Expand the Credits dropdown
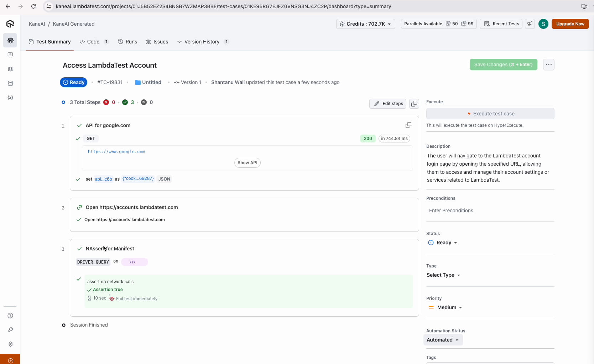Image resolution: width=594 pixels, height=364 pixels. tap(365, 24)
